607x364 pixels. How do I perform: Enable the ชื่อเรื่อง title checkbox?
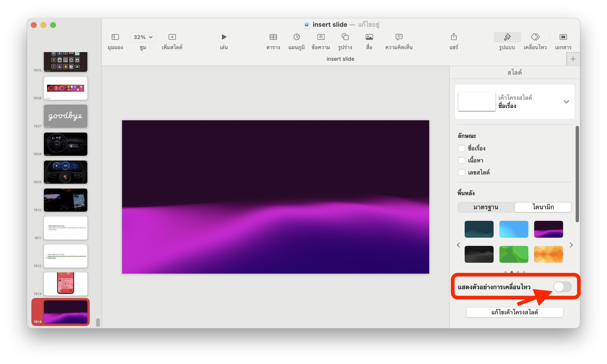click(462, 148)
